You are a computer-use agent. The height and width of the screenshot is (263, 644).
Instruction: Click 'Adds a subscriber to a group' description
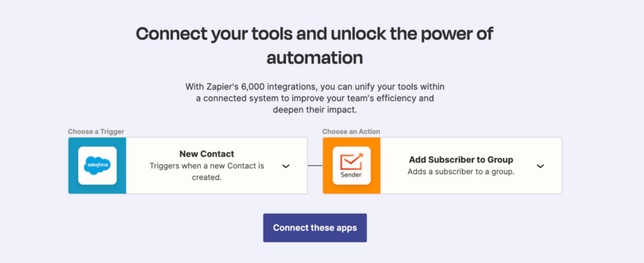[x=461, y=172]
